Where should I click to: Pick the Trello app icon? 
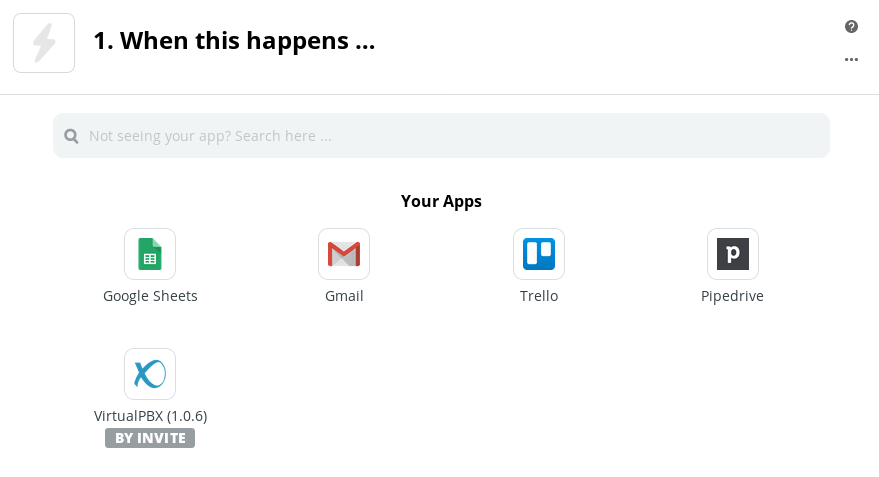click(x=539, y=254)
